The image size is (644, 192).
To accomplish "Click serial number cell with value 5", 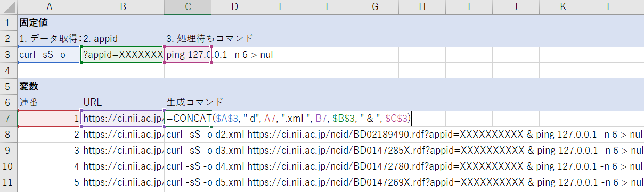I will (50, 182).
